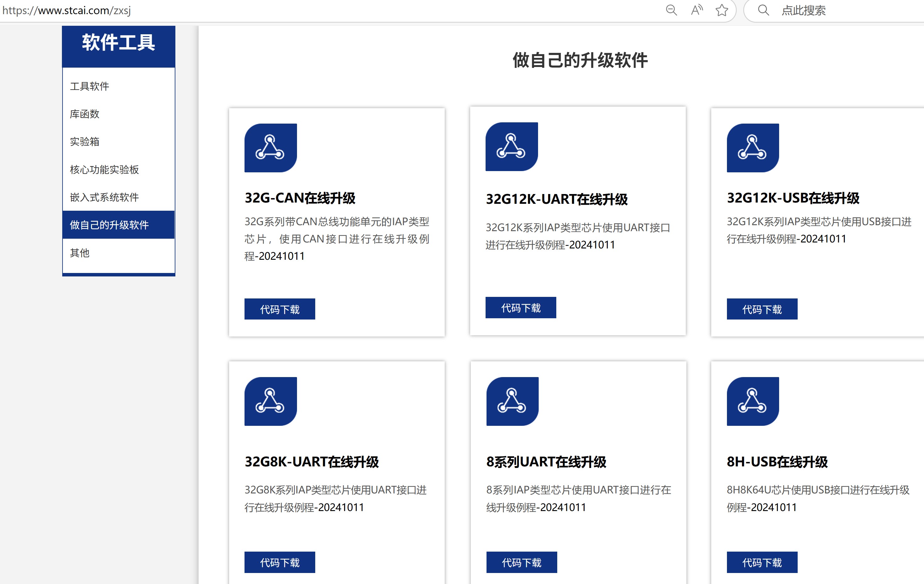Download code for 32G12K-USB在线升级
The width and height of the screenshot is (924, 584).
pyautogui.click(x=762, y=309)
